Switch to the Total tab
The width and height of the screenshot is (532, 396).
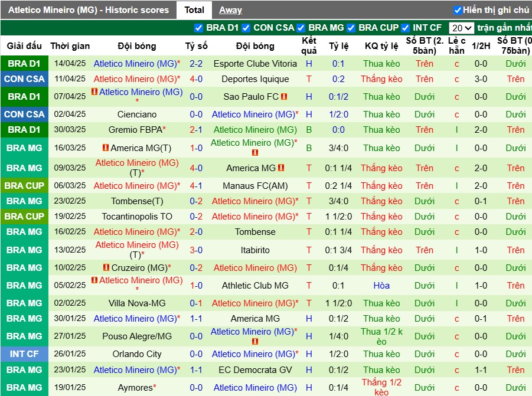[x=194, y=10]
